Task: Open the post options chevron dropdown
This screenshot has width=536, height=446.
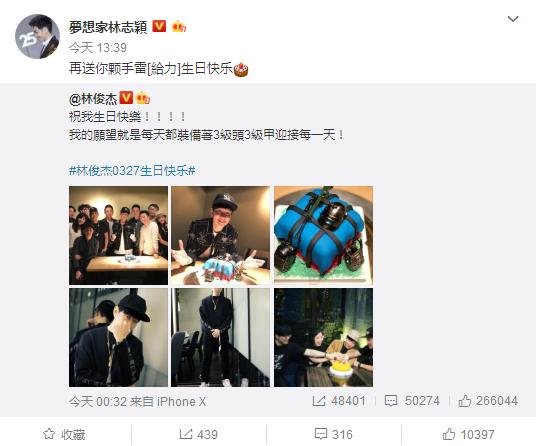Action: [x=513, y=19]
